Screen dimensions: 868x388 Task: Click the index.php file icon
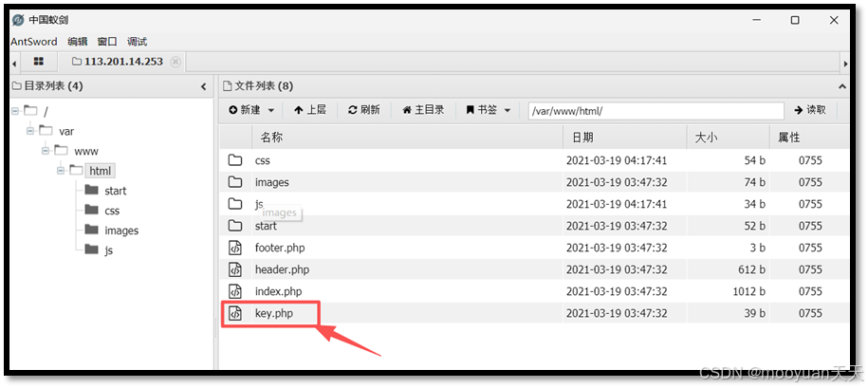[x=235, y=291]
